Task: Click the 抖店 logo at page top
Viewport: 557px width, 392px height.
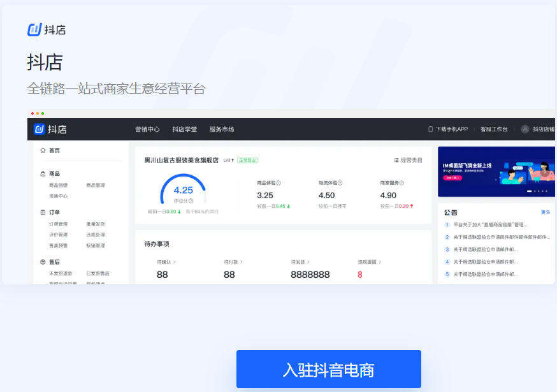Action: 47,29
